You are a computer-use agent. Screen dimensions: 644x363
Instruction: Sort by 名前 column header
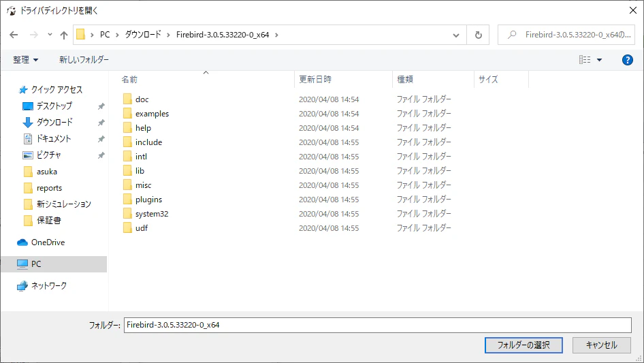pyautogui.click(x=129, y=80)
